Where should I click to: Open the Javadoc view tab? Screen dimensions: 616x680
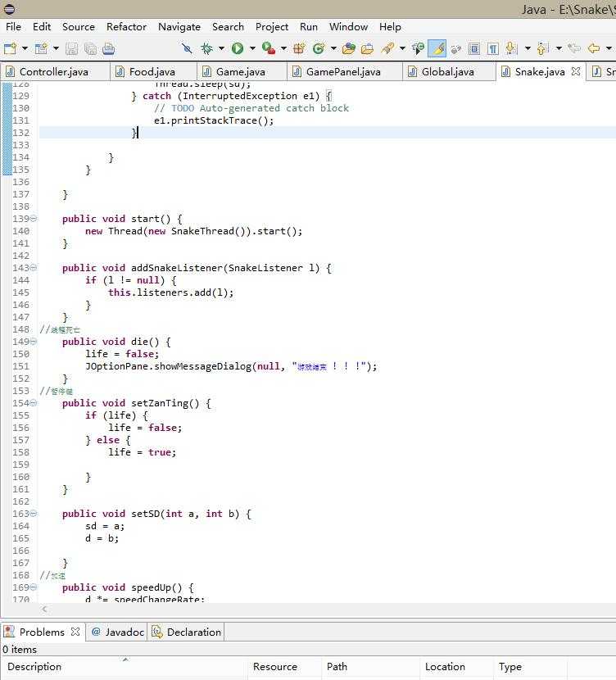pos(117,632)
